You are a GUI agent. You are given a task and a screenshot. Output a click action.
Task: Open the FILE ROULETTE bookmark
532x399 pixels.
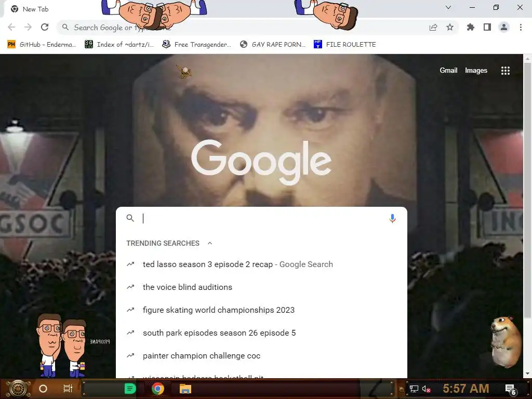tap(345, 45)
